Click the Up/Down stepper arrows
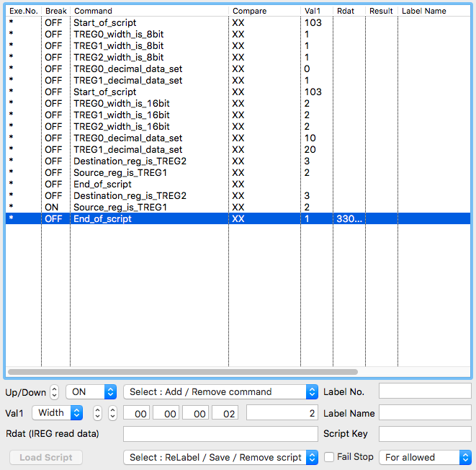 point(54,392)
